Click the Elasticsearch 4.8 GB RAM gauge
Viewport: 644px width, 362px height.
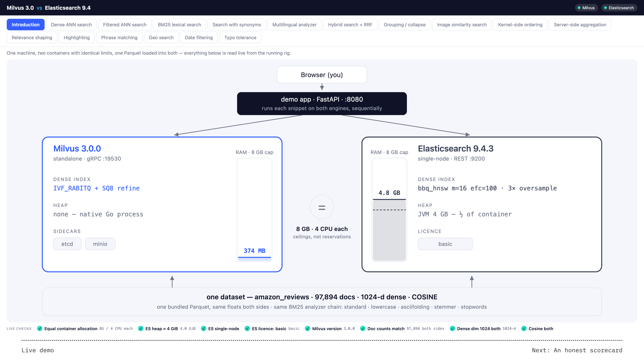pos(389,210)
